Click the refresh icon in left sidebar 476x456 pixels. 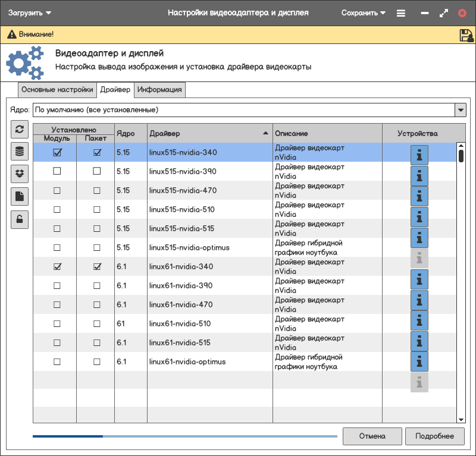coord(20,129)
